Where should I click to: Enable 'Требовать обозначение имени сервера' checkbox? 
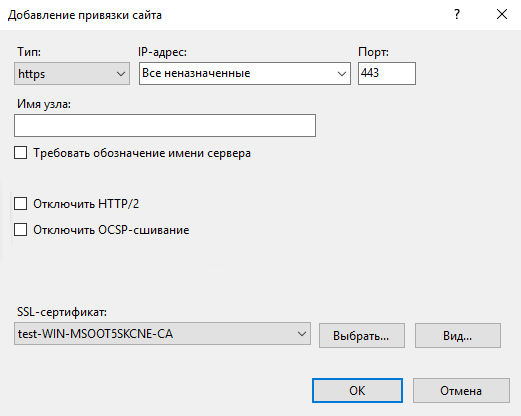[21, 153]
